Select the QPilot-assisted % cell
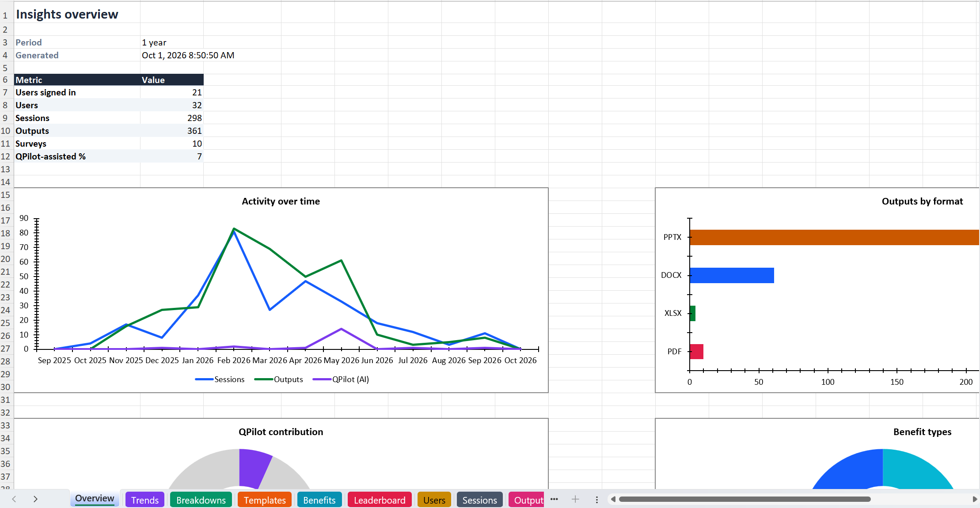This screenshot has height=508, width=980. pyautogui.click(x=77, y=156)
